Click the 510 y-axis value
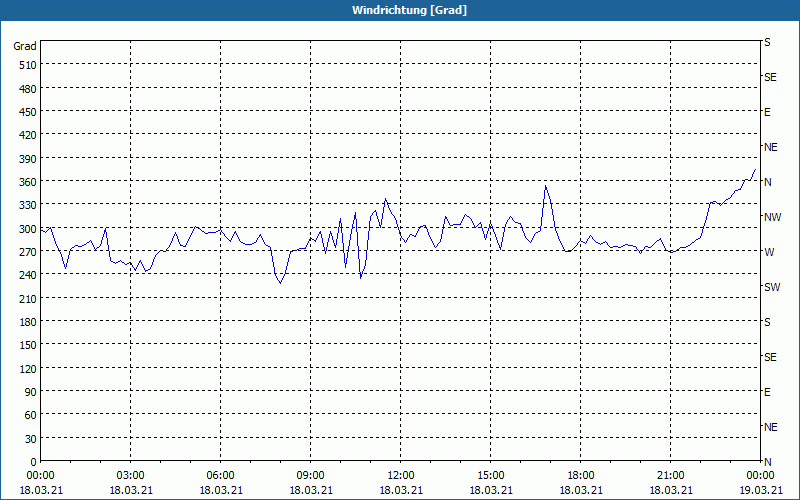 pos(29,65)
